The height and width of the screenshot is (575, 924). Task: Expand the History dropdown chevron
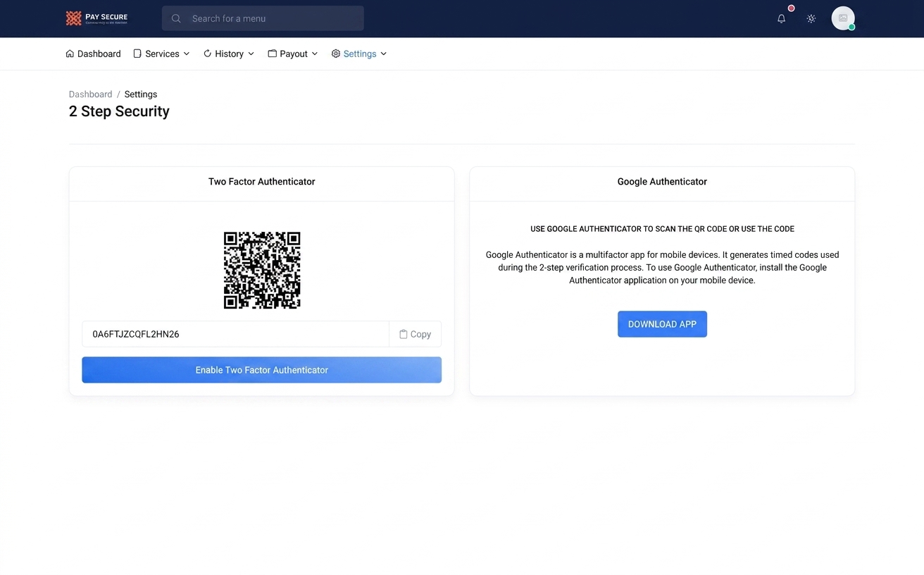[251, 54]
